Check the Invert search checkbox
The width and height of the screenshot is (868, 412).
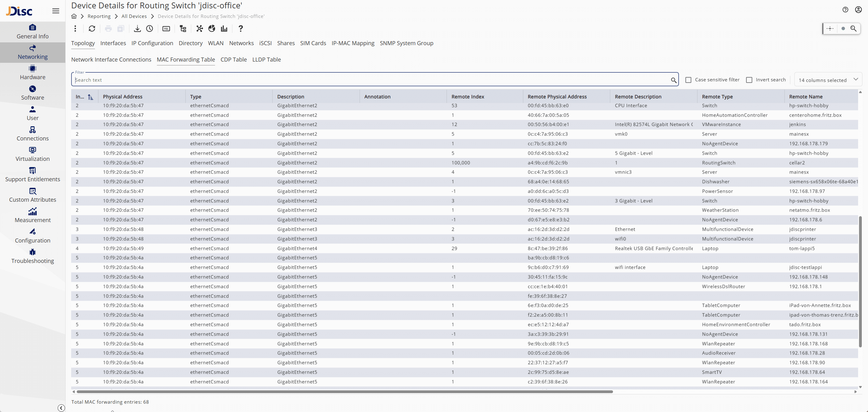(x=749, y=80)
